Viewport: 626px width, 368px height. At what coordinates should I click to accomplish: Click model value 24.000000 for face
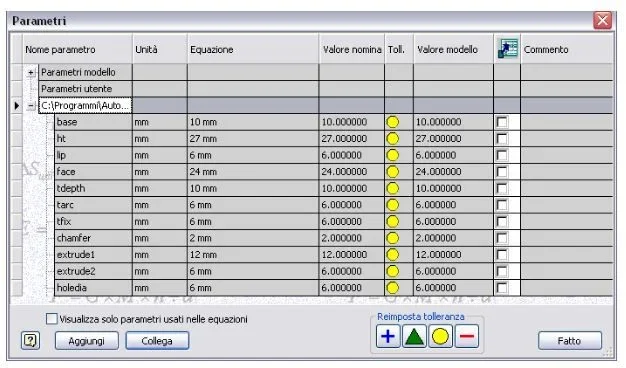[x=453, y=172]
